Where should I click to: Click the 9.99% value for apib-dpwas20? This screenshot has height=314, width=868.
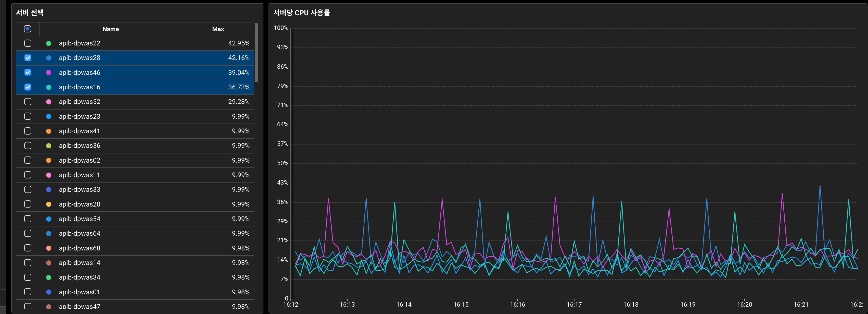(241, 204)
